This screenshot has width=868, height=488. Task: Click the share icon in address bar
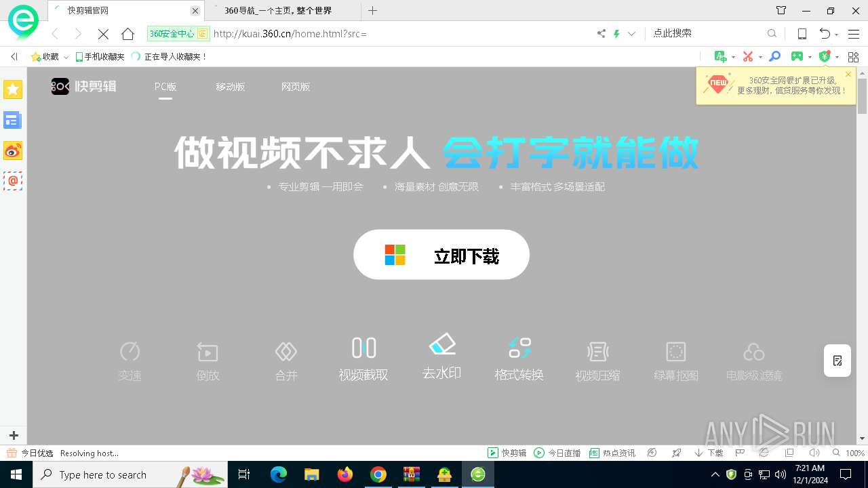[601, 33]
